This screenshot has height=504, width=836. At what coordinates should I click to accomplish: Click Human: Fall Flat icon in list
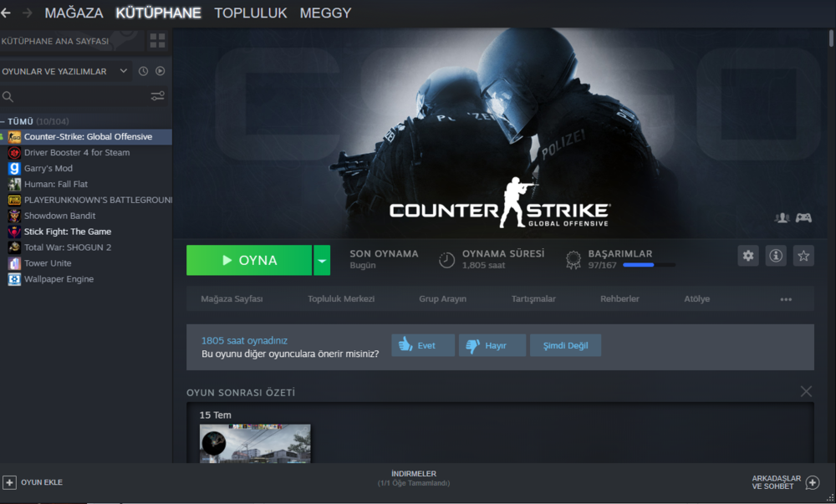14,185
